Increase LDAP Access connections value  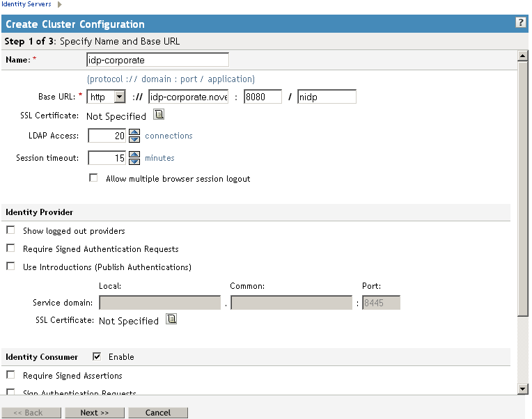(x=134, y=132)
